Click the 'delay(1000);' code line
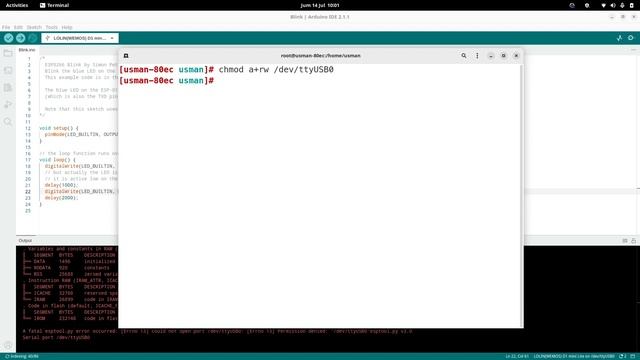 (x=61, y=185)
